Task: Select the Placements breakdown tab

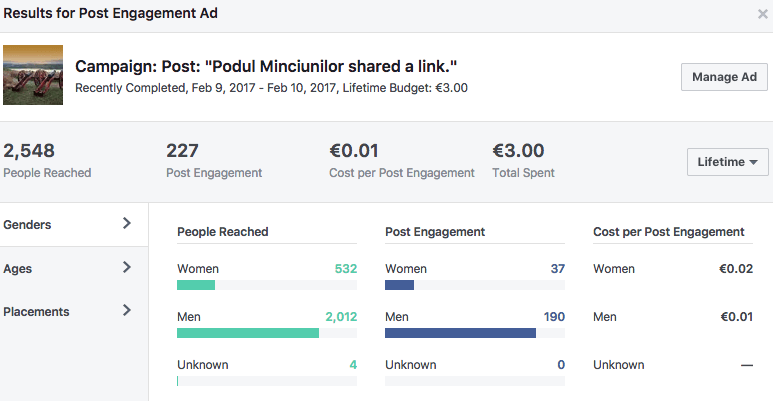Action: [x=37, y=311]
